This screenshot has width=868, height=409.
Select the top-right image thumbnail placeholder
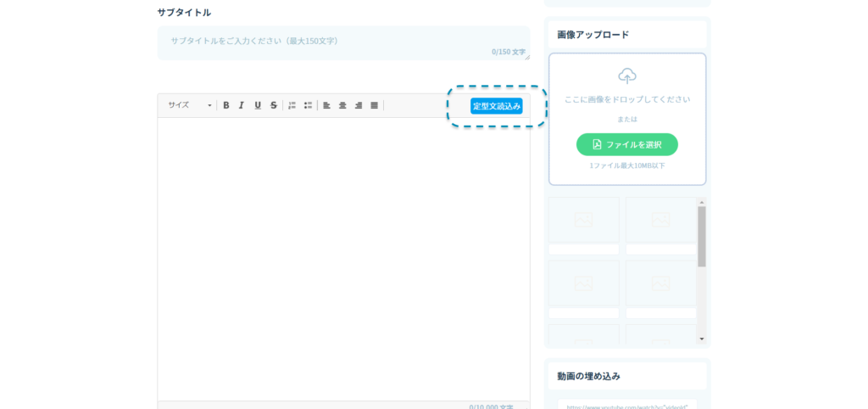[660, 221]
